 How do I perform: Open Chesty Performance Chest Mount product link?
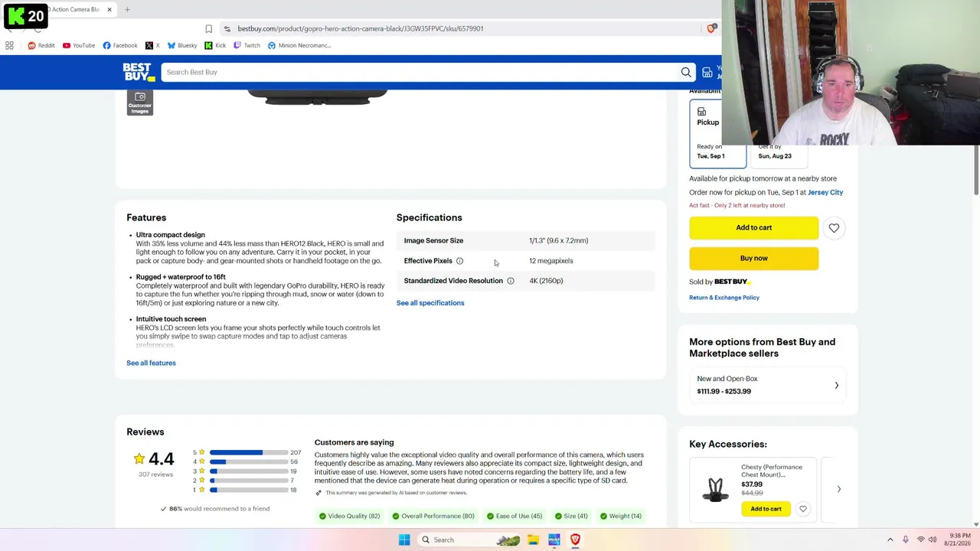(772, 471)
